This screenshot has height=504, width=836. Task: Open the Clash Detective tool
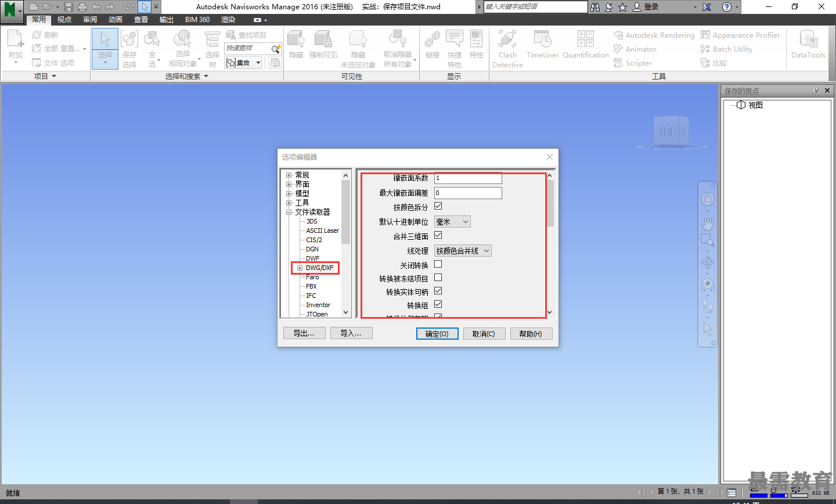point(507,49)
